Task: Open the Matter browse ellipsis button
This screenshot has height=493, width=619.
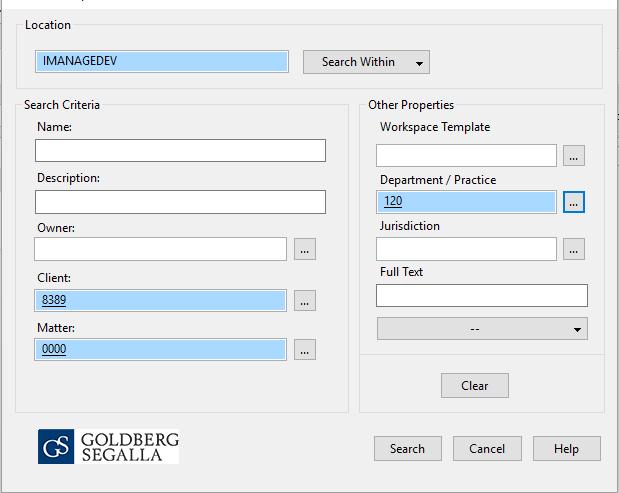Action: (305, 350)
